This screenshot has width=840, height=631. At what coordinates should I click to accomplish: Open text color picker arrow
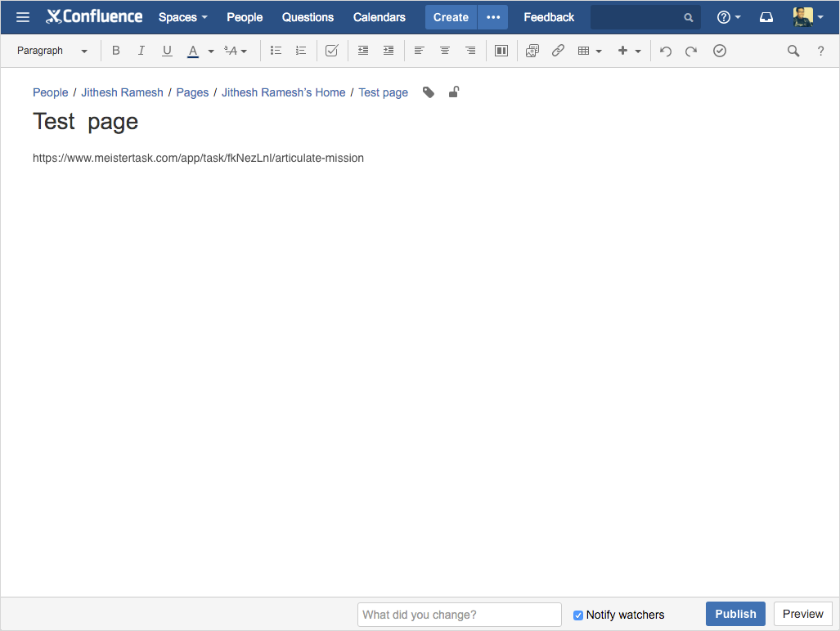coord(211,51)
